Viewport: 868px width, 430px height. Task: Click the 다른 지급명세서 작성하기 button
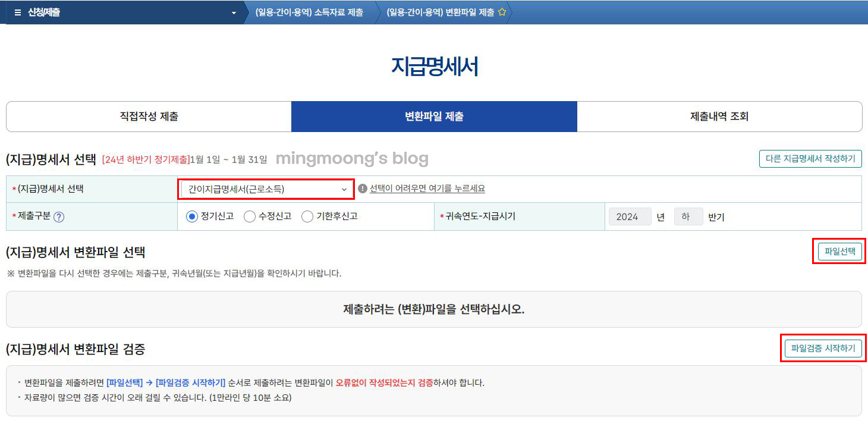click(810, 159)
